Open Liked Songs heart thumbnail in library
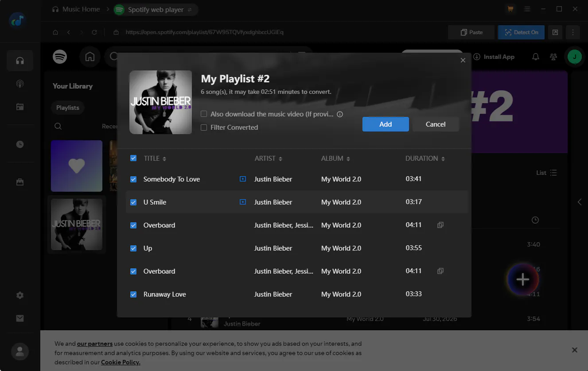588x371 pixels. pyautogui.click(x=77, y=166)
